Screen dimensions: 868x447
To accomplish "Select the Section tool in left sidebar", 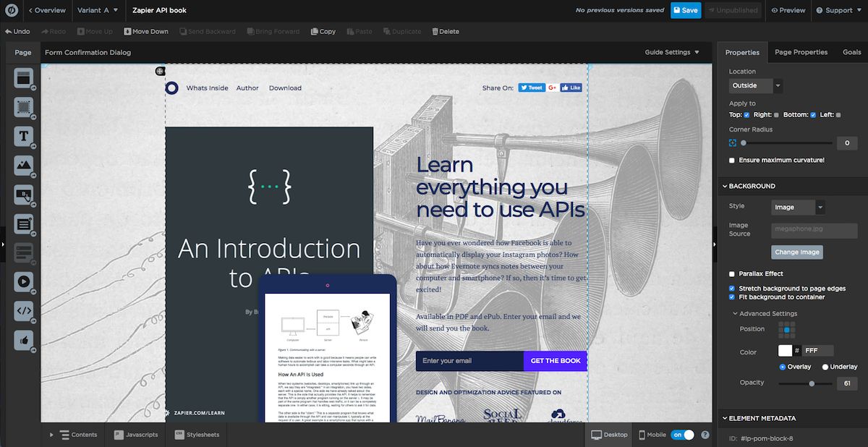I will [x=23, y=78].
